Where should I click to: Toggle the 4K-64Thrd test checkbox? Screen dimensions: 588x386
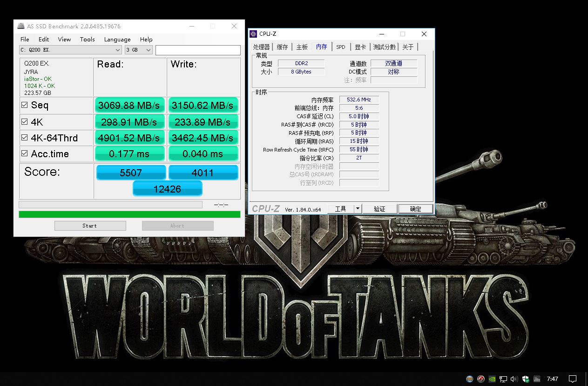(x=25, y=138)
